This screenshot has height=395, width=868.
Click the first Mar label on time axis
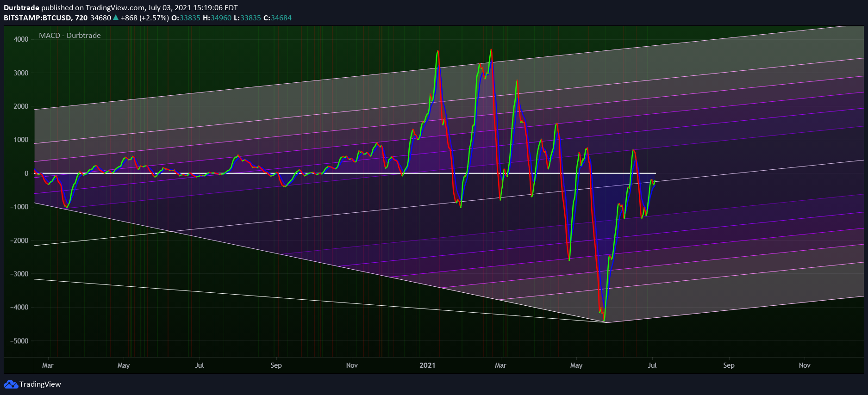coord(48,365)
